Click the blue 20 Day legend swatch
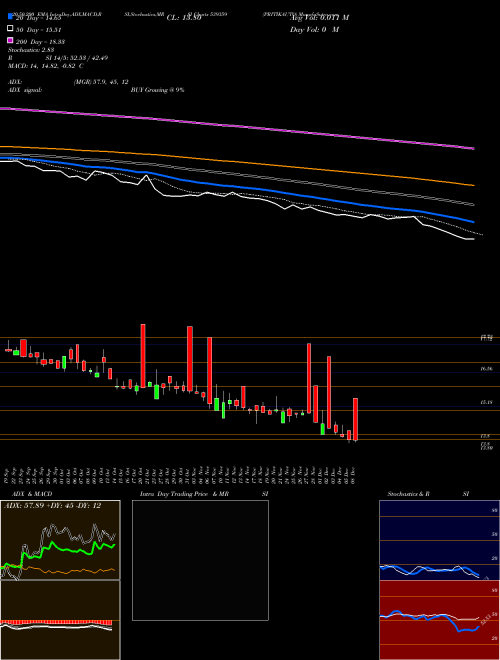This screenshot has height=660, width=500. tap(10, 17)
